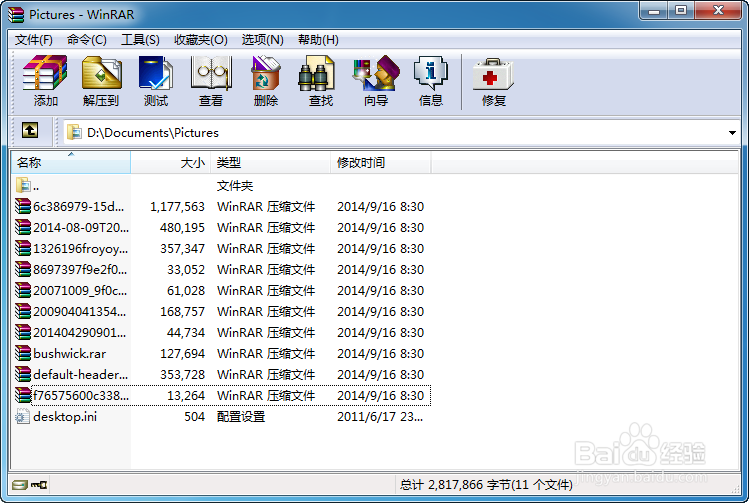
Task: Select the desktop.ini file icon
Action: pos(22,417)
